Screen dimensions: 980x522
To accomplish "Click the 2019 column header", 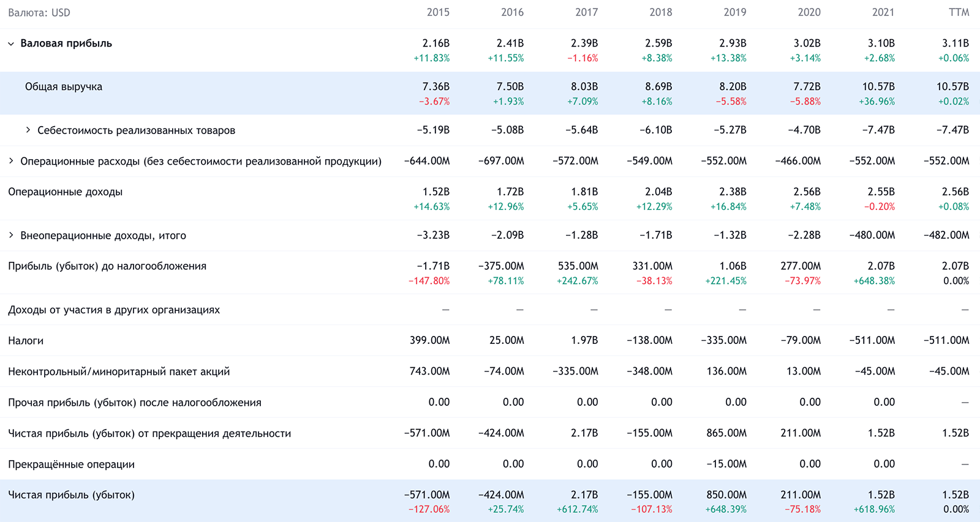I will (735, 12).
